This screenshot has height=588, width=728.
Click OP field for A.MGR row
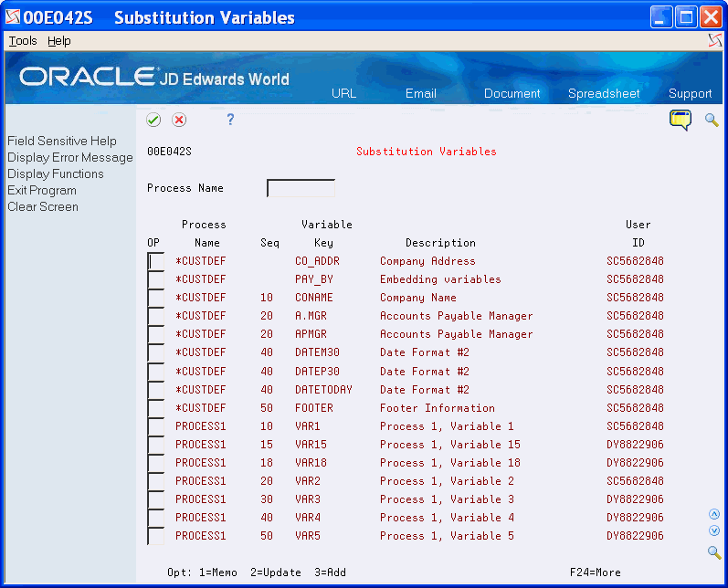click(155, 316)
